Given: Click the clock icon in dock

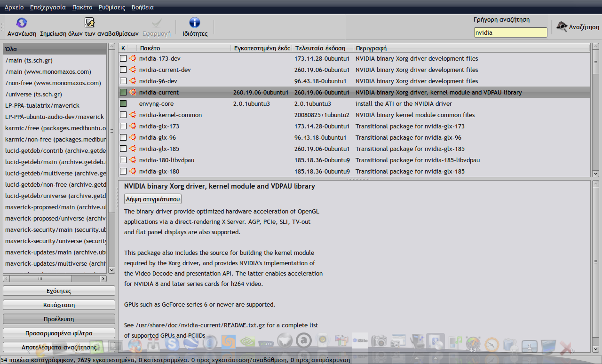Looking at the screenshot, I should point(491,345).
